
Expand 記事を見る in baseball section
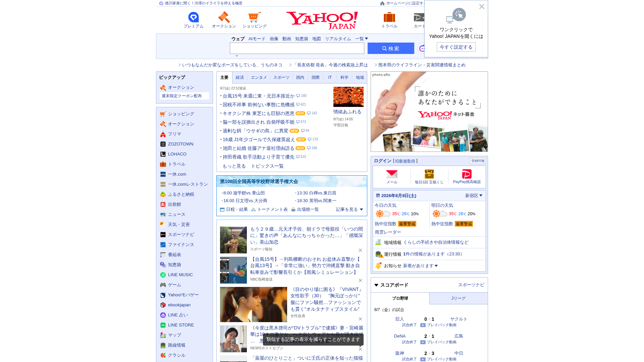pyautogui.click(x=350, y=209)
